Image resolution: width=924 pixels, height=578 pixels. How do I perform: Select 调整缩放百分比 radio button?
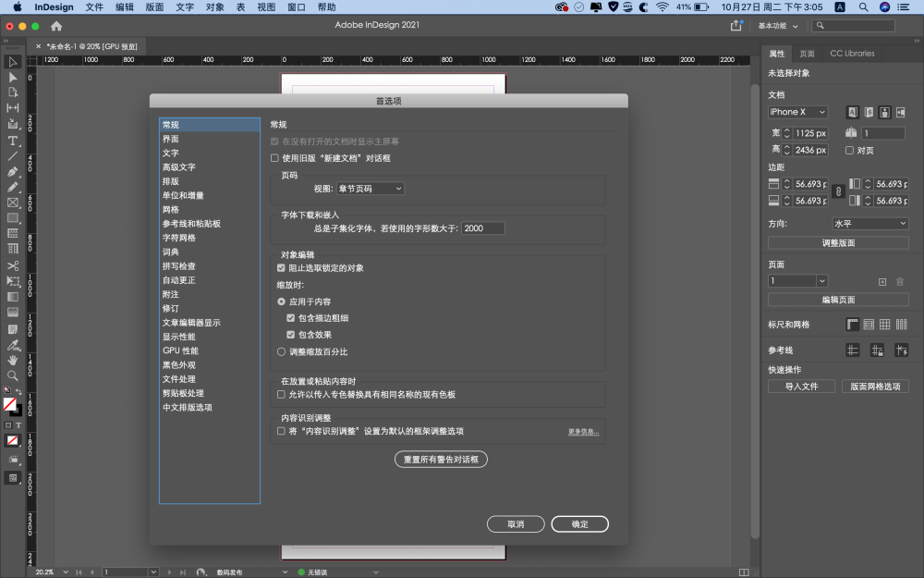(x=282, y=352)
